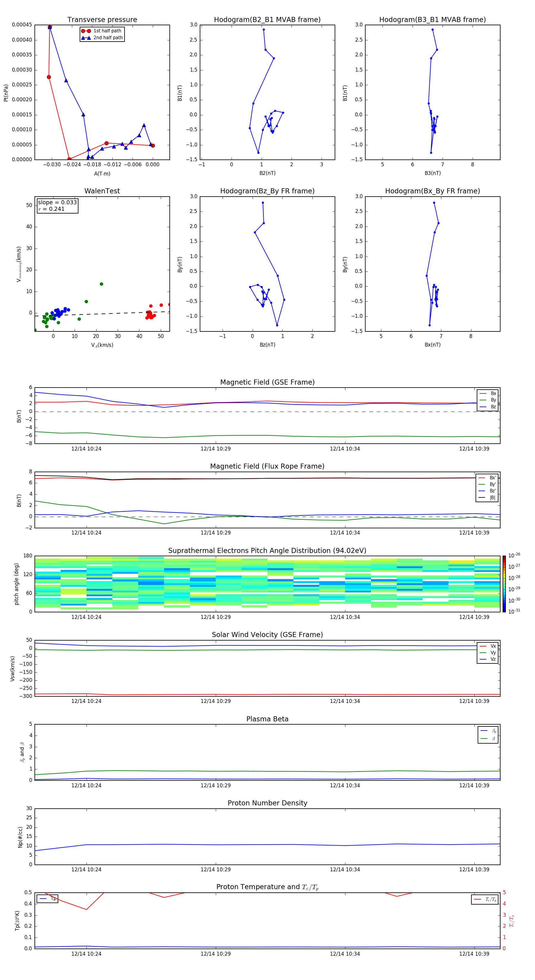Select the 'slope = 0.033' annotation
Image resolution: width=535 pixels, height=980 pixels.
[57, 203]
